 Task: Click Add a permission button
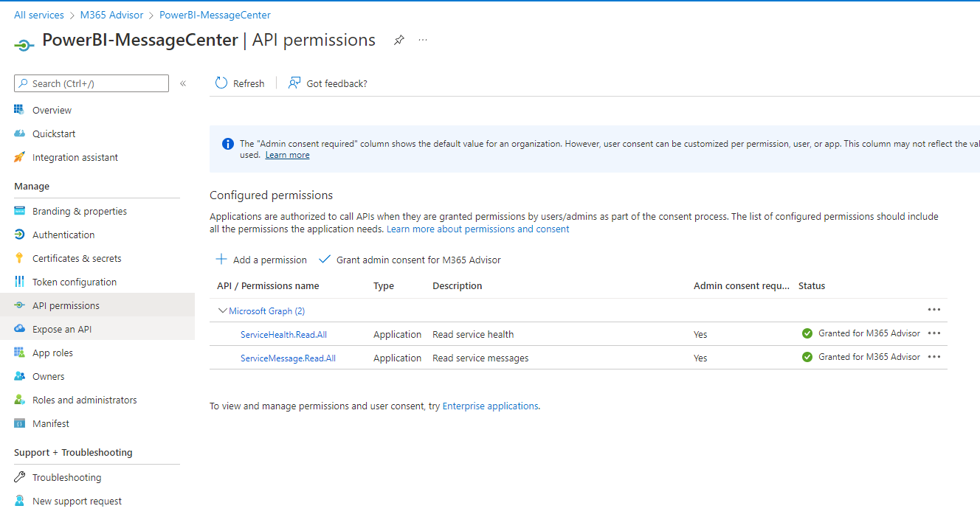pos(261,260)
